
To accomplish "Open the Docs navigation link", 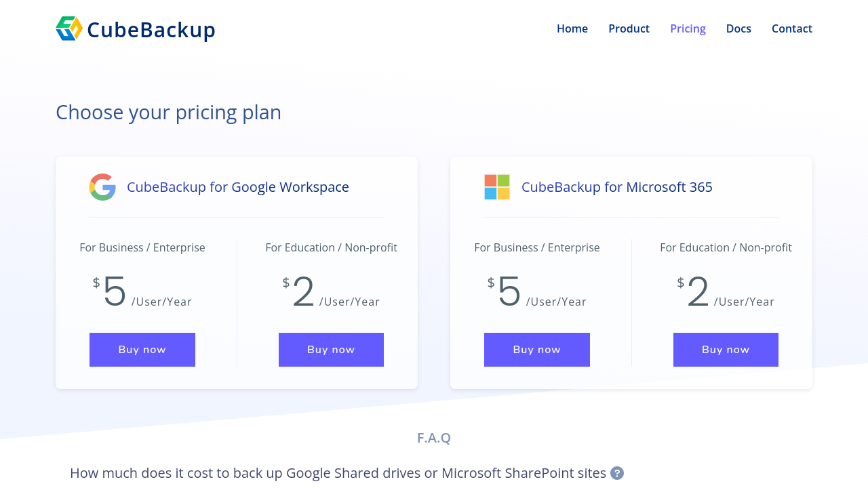I will [738, 28].
